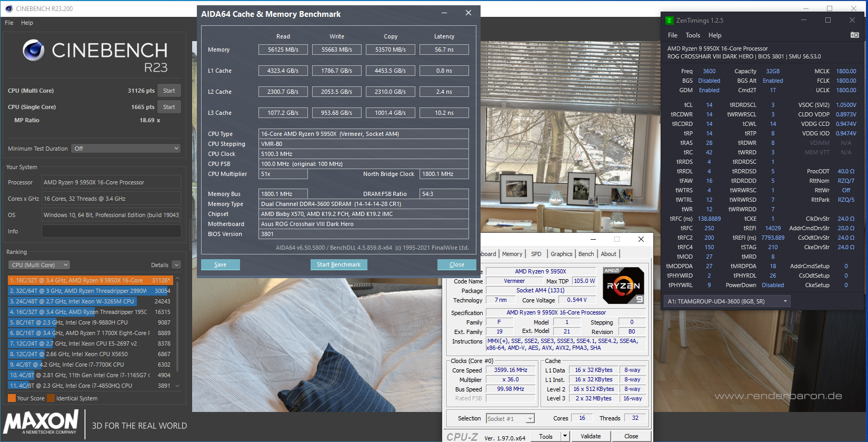The height and width of the screenshot is (442, 868).
Task: Click the L3 Cache Read value 1077.2 GB/s
Action: [283, 113]
